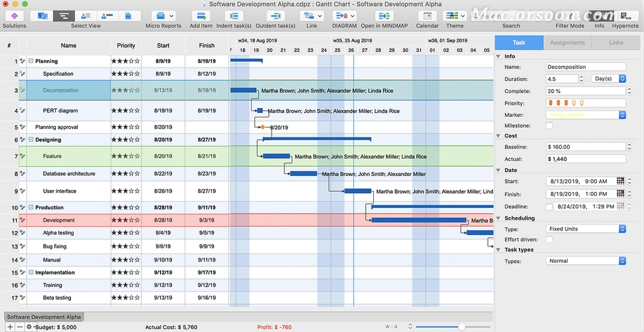Toggle the Milestone checkbox
Viewport: 644px width, 332px height.
[x=549, y=125]
